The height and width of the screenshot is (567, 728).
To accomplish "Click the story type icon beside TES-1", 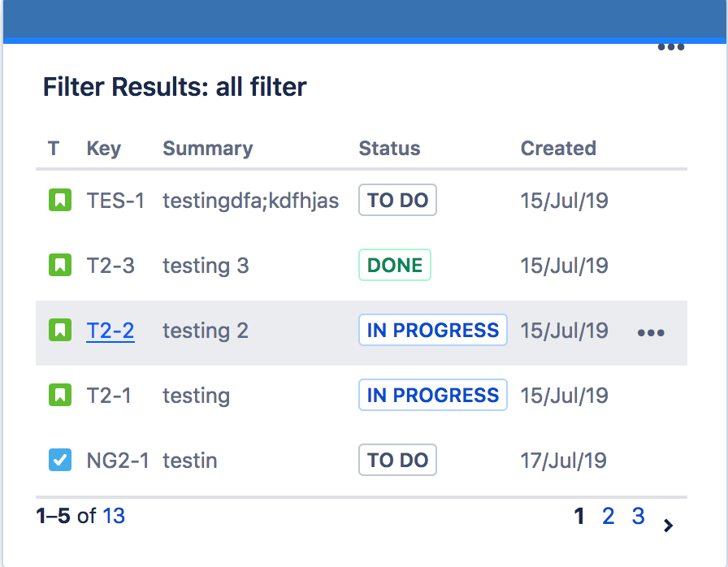I will (60, 200).
